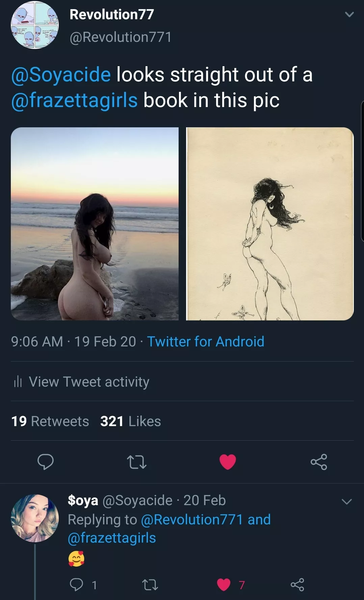Click View Tweet activity

pyautogui.click(x=89, y=382)
